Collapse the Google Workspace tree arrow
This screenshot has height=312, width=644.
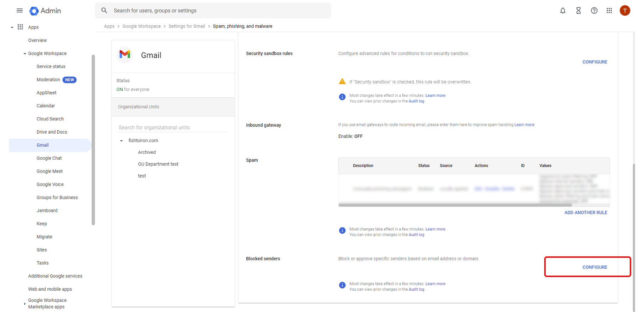pos(25,54)
